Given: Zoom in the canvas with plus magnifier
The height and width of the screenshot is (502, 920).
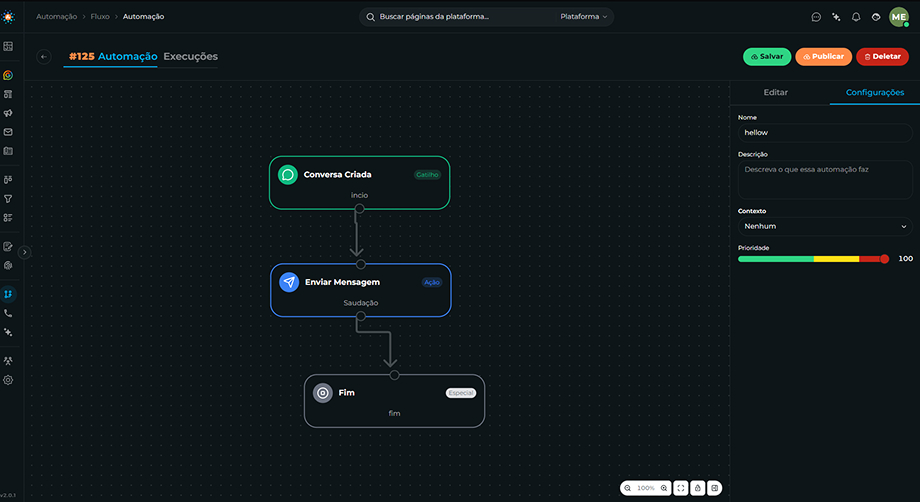Looking at the screenshot, I should pyautogui.click(x=664, y=488).
